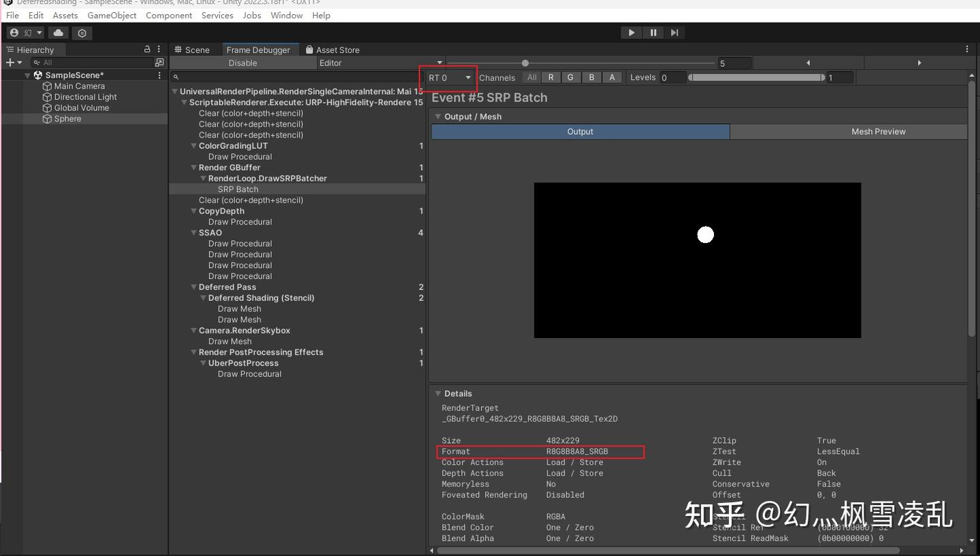
Task: Click the hexagon version control icon
Action: (x=82, y=33)
